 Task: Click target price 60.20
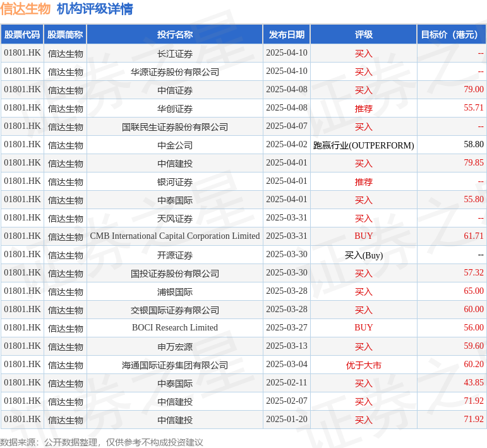474,365
